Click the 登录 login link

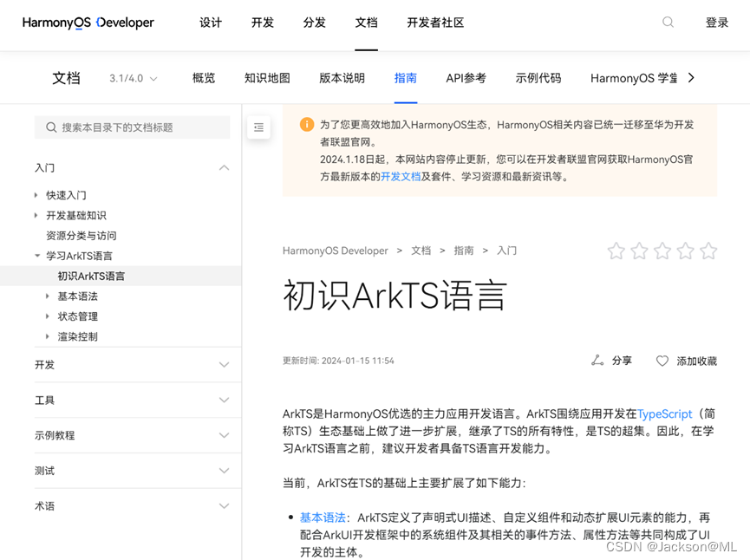pyautogui.click(x=717, y=23)
